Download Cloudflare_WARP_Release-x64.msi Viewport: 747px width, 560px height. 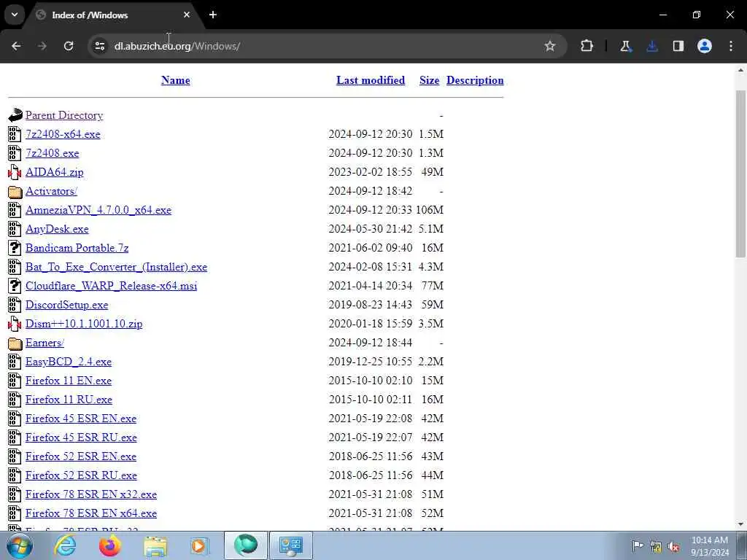112,286
